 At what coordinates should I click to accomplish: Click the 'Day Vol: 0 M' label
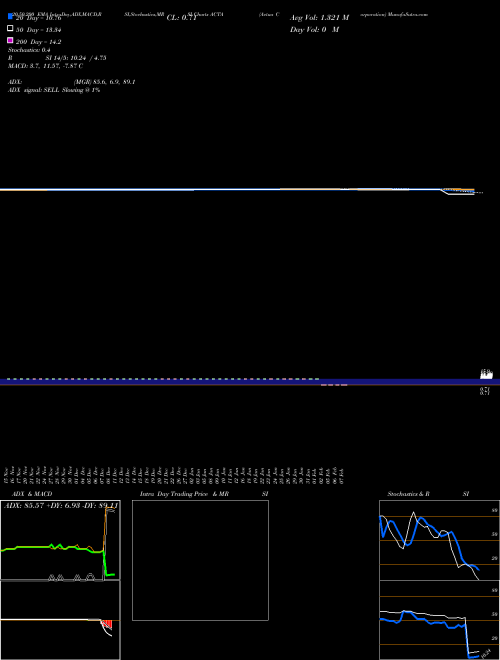pyautogui.click(x=314, y=29)
